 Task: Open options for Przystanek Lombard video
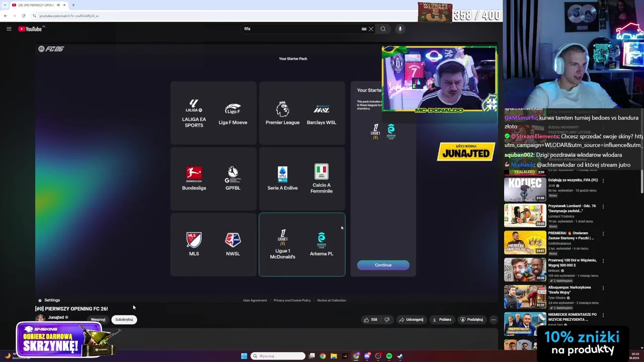tap(603, 207)
